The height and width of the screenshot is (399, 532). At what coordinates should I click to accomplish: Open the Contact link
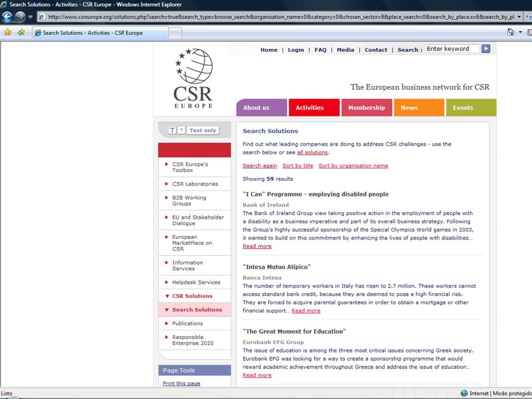point(376,50)
